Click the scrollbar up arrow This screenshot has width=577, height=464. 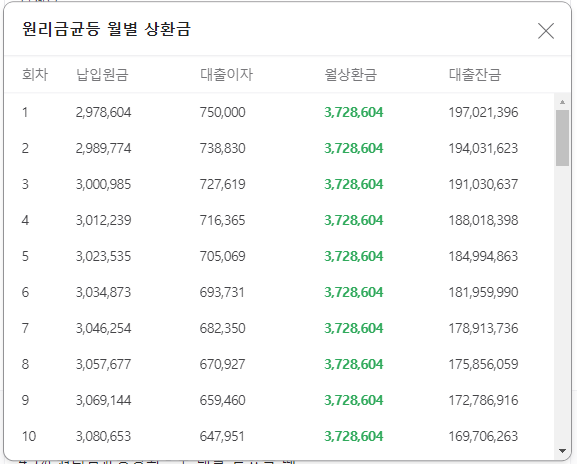pos(562,102)
